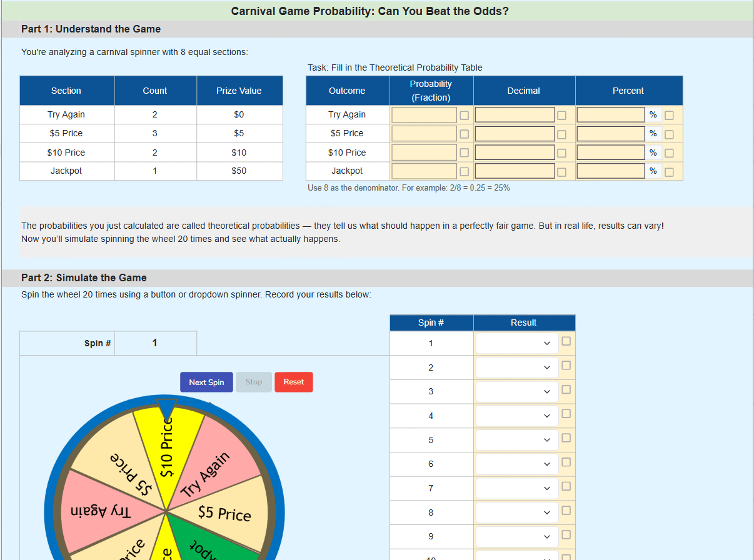
Task: Click the Try Again percent input field
Action: pyautogui.click(x=611, y=115)
